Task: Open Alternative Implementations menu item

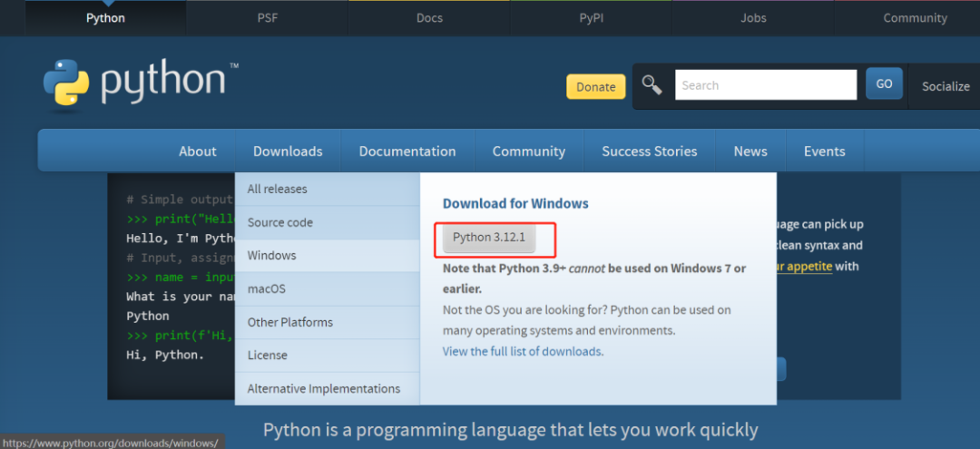Action: point(323,388)
